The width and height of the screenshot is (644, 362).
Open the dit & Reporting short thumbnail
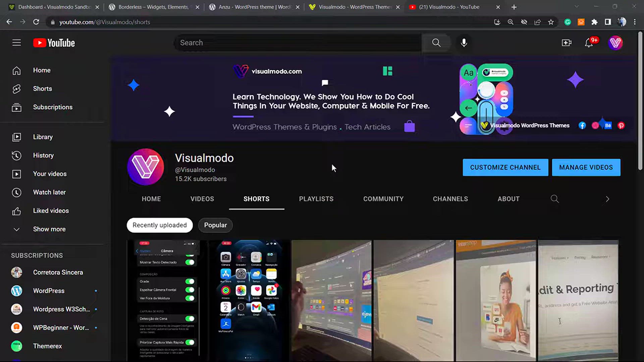point(578,301)
